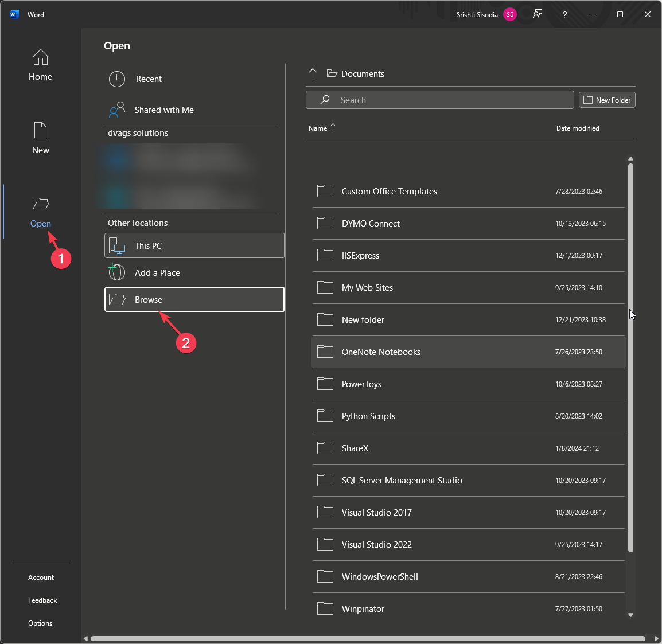This screenshot has width=662, height=644.
Task: Click the 10/6/2023 08:27 date of PowerToys
Action: [578, 384]
